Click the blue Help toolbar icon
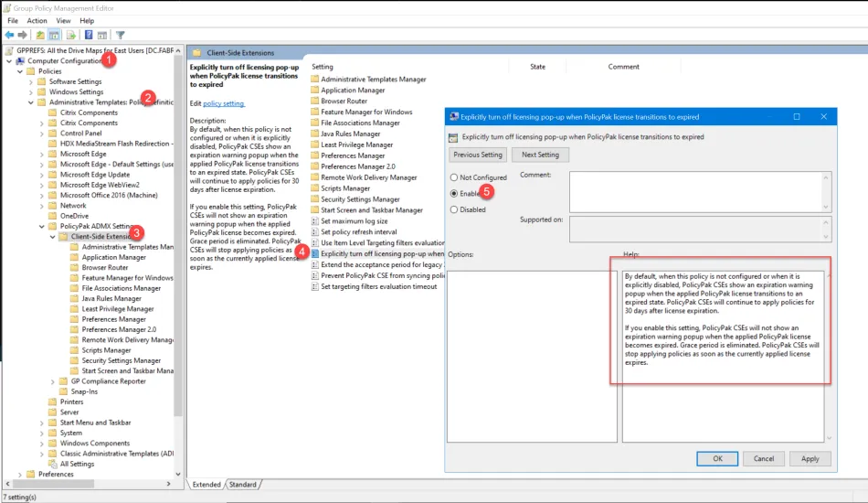 point(89,35)
